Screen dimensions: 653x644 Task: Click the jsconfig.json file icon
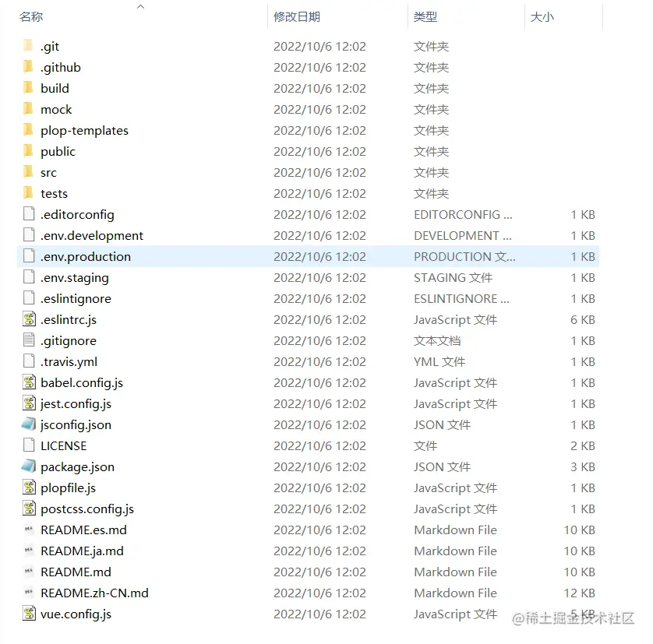tap(28, 424)
